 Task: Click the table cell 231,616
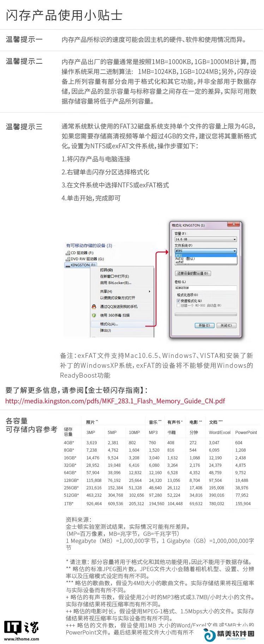click(94, 488)
